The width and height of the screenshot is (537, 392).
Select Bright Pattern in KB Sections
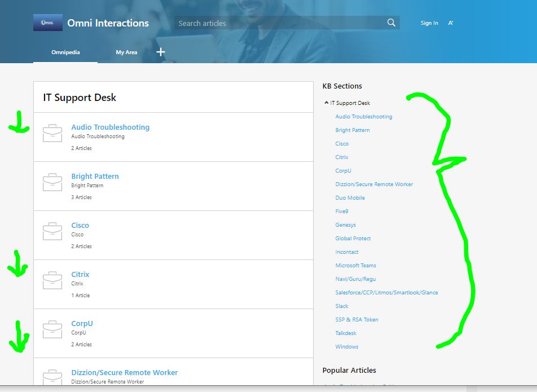tap(353, 130)
